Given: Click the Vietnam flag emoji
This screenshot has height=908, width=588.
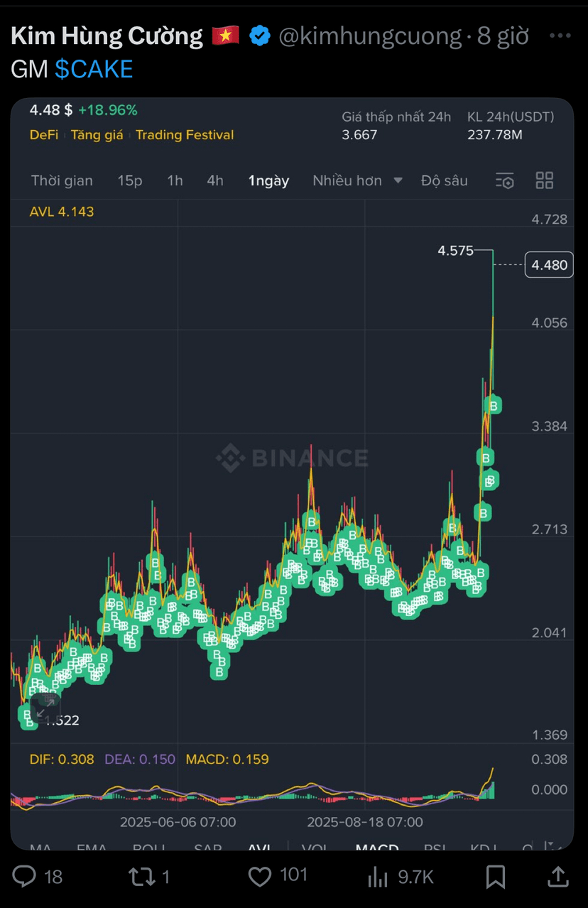Looking at the screenshot, I should coord(226,35).
